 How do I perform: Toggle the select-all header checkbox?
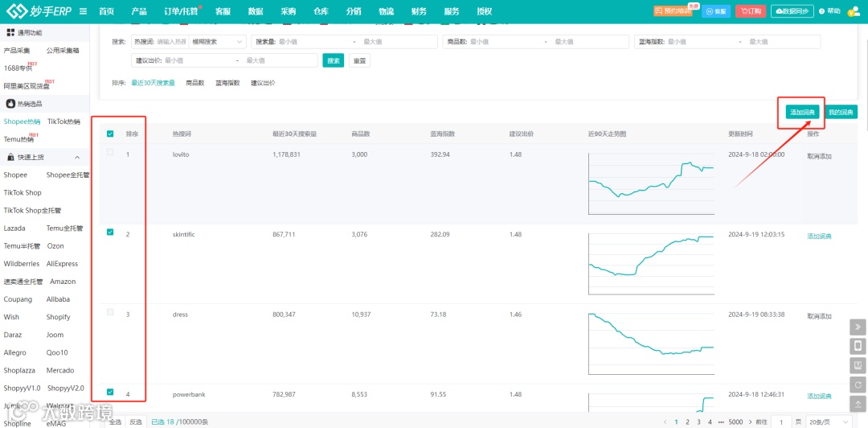click(110, 134)
